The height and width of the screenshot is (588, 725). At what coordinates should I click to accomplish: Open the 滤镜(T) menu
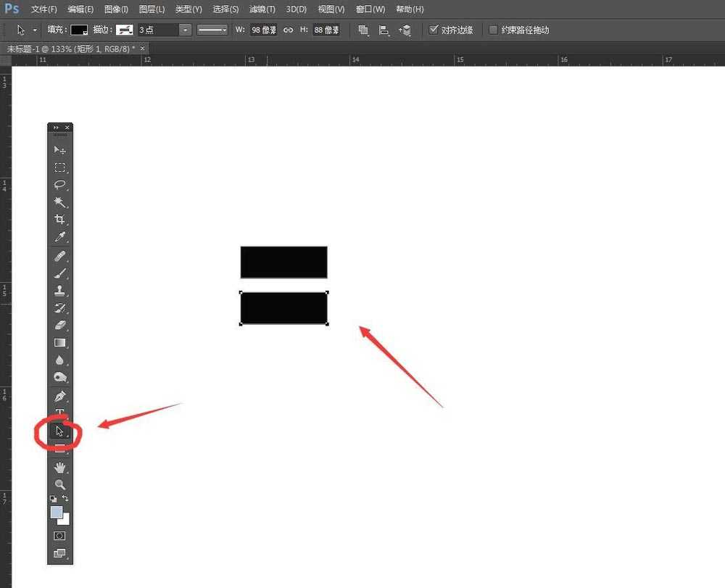click(262, 9)
